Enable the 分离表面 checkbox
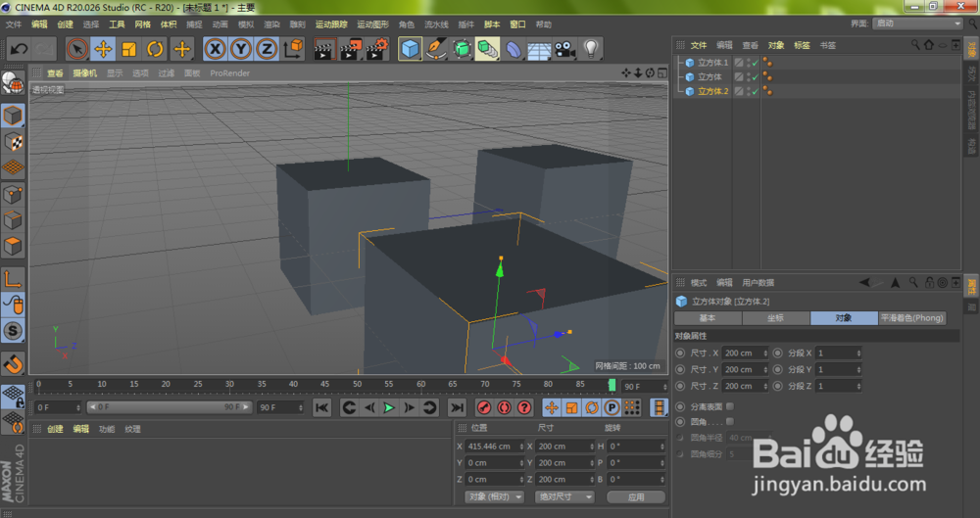 point(730,406)
